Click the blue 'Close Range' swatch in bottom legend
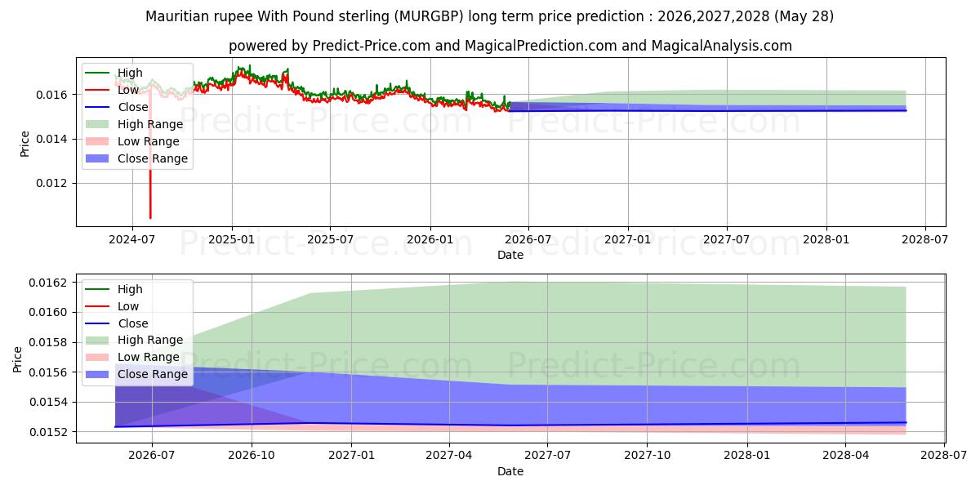 pos(98,375)
